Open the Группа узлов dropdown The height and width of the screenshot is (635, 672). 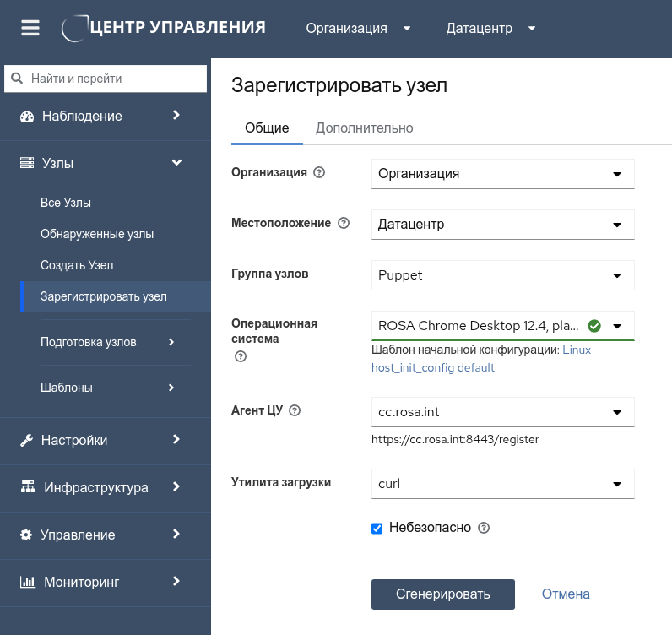pyautogui.click(x=502, y=275)
